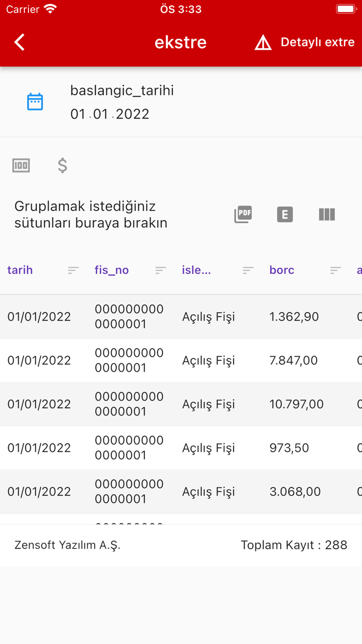The image size is (362, 644).
Task: Tap the grouping drop area text
Action: pyautogui.click(x=91, y=215)
